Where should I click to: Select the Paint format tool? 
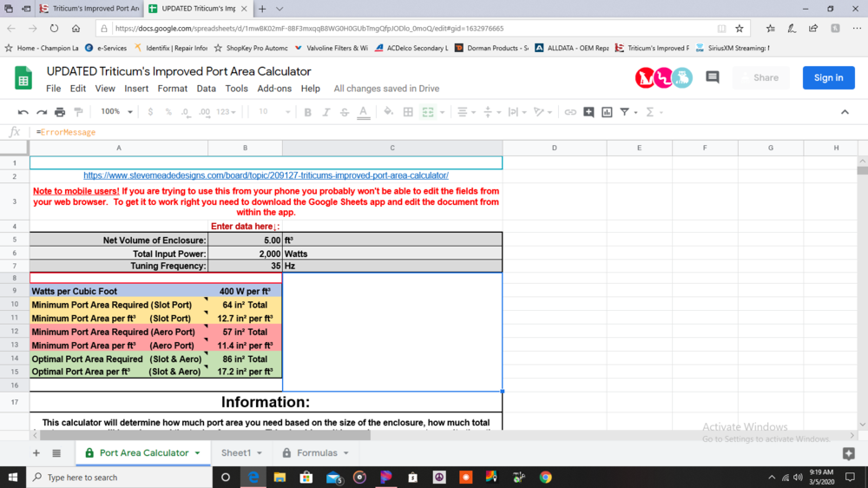(79, 112)
